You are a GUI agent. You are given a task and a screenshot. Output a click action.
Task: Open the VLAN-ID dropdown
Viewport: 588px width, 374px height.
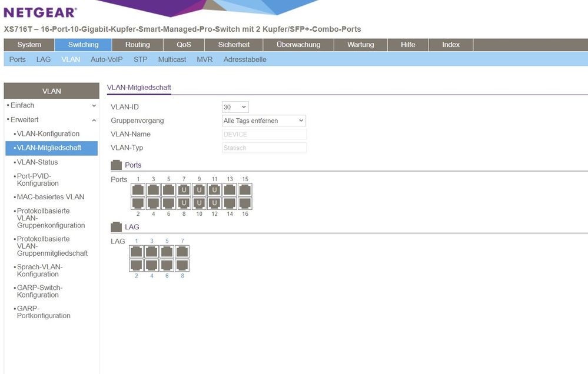(235, 107)
